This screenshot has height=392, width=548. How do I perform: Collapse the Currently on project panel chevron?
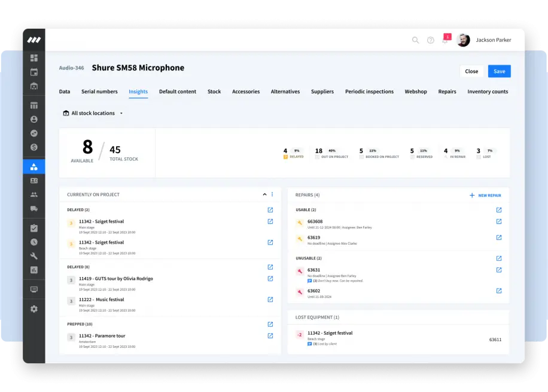tap(264, 195)
